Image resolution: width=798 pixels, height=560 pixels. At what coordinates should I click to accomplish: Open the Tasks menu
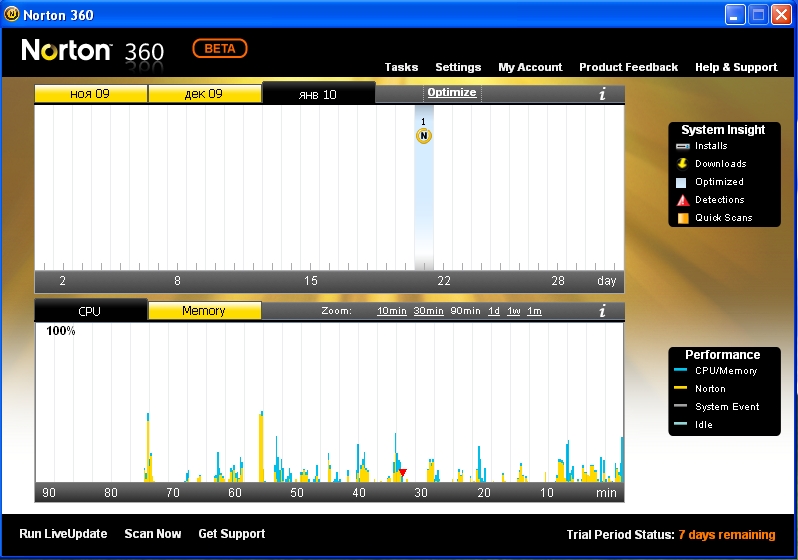pyautogui.click(x=401, y=67)
